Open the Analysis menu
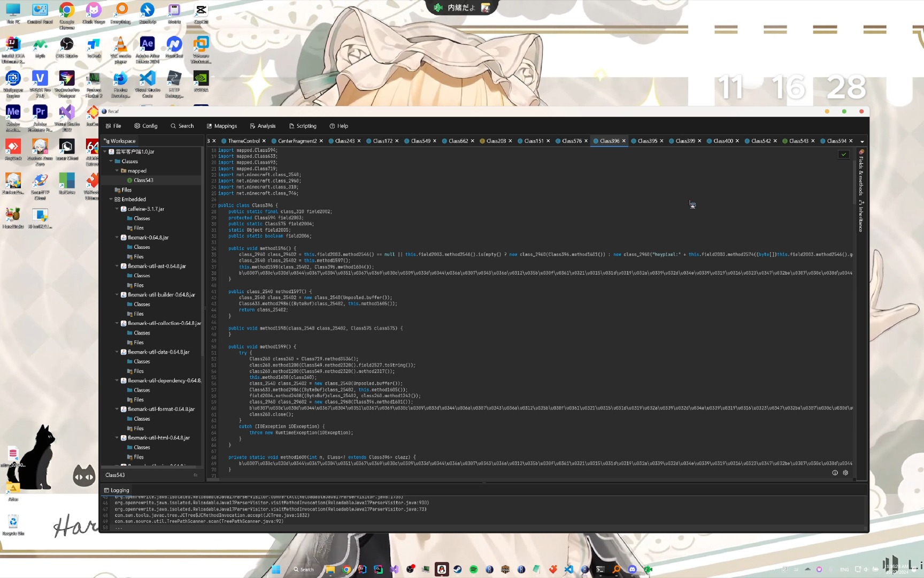Viewport: 924px width, 578px height. [263, 126]
